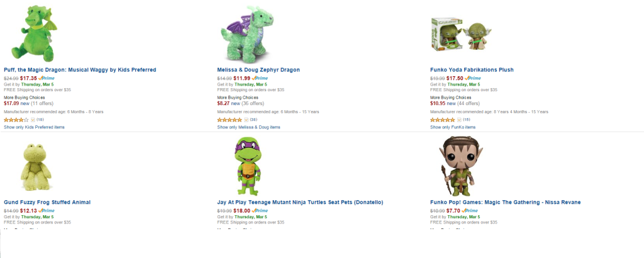644x258 pixels.
Task: Expand ratings dropdown for Puff Magic Dragon
Action: pyautogui.click(x=33, y=120)
